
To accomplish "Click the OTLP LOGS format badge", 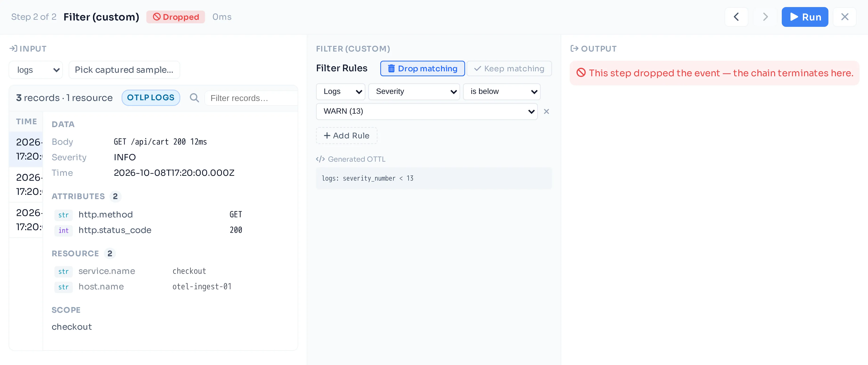I will pyautogui.click(x=151, y=98).
